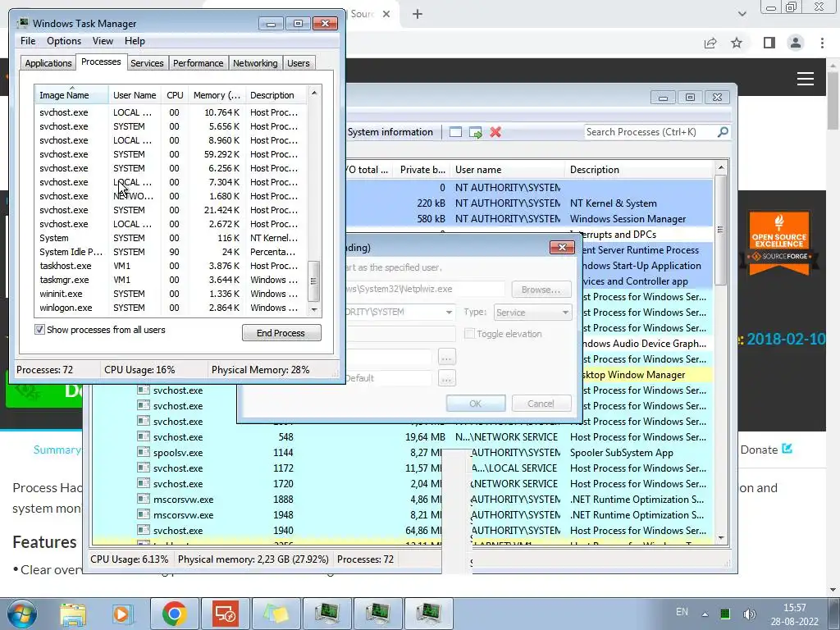Bookmark this page with the star icon
This screenshot has width=840, height=630.
pyautogui.click(x=737, y=43)
